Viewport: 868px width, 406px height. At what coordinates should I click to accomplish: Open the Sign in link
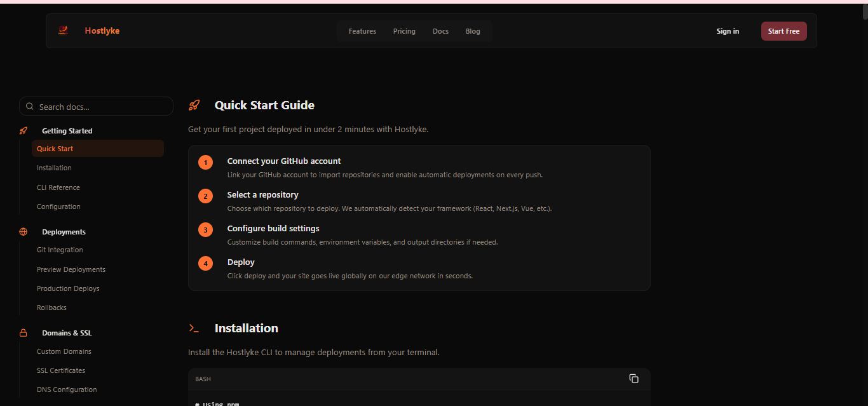[727, 30]
